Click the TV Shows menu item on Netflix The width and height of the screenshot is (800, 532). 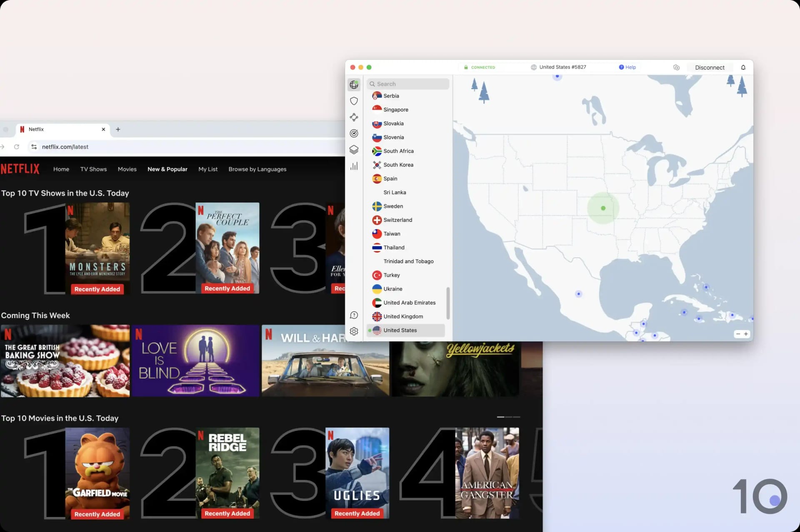coord(93,169)
